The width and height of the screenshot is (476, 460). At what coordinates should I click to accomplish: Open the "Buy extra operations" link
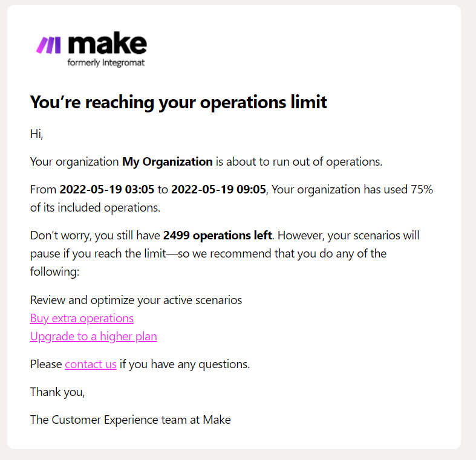click(82, 319)
